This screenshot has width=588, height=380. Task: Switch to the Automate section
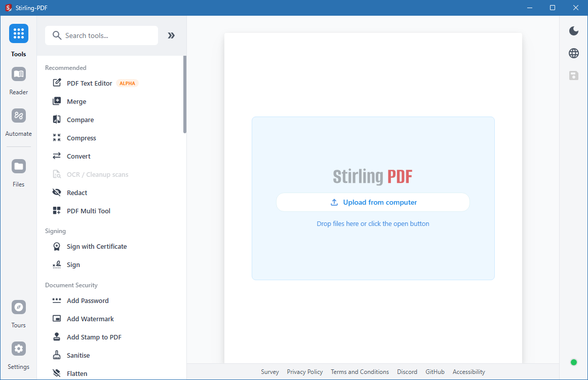pyautogui.click(x=18, y=122)
